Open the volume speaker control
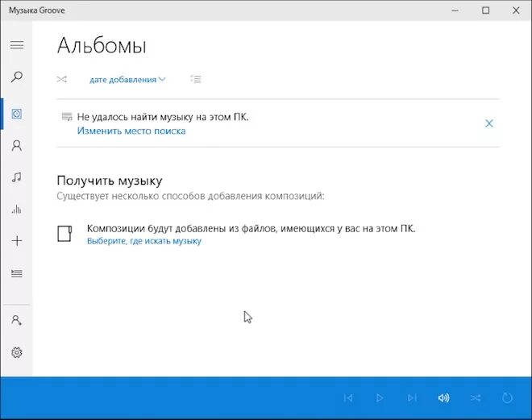Image resolution: width=532 pixels, height=420 pixels. point(443,397)
